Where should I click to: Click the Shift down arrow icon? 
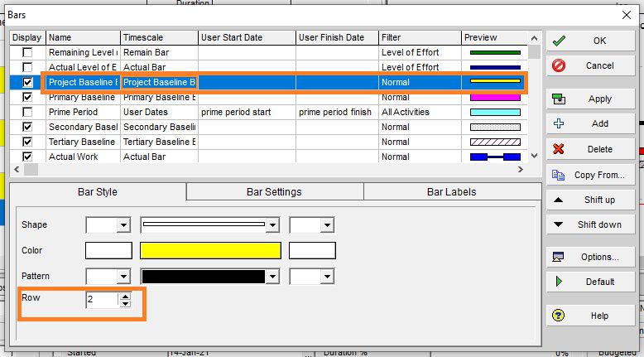(558, 224)
